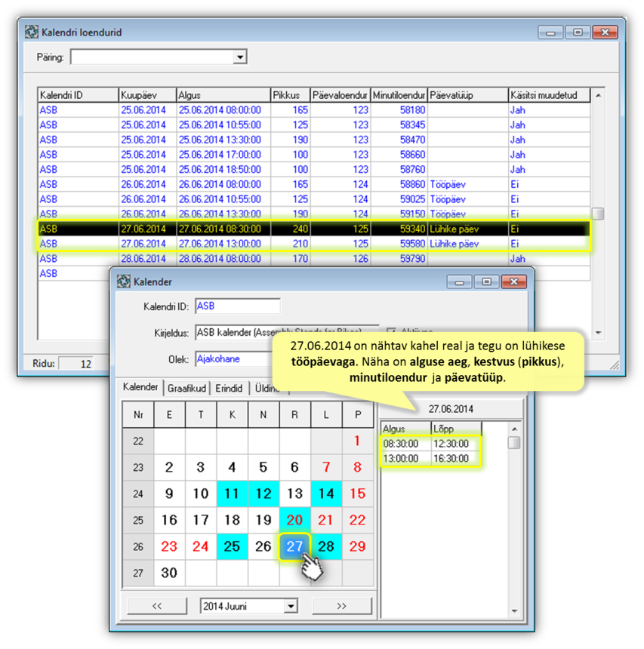Image resolution: width=644 pixels, height=649 pixels.
Task: Select day 25 in the calendar
Action: (232, 546)
